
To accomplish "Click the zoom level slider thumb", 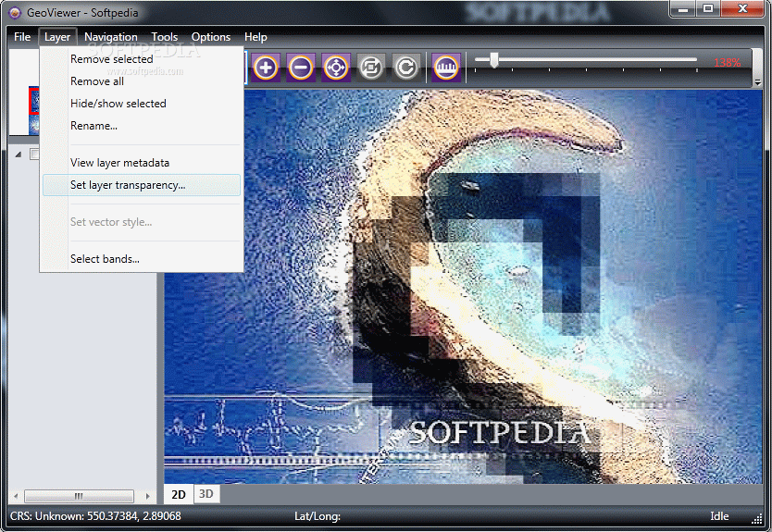I will (493, 60).
